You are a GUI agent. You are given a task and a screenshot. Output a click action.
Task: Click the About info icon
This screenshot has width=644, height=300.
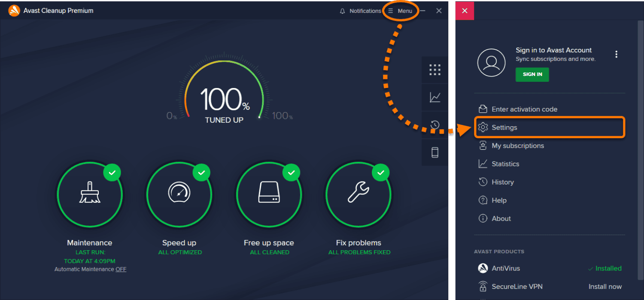[483, 218]
